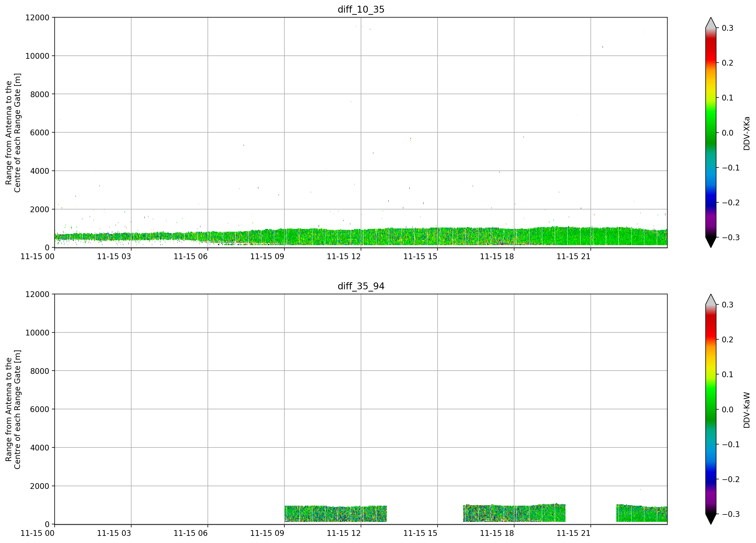Click y tick "2000" of diff_35_94 plot
The width and height of the screenshot is (756, 543).
click(40, 486)
